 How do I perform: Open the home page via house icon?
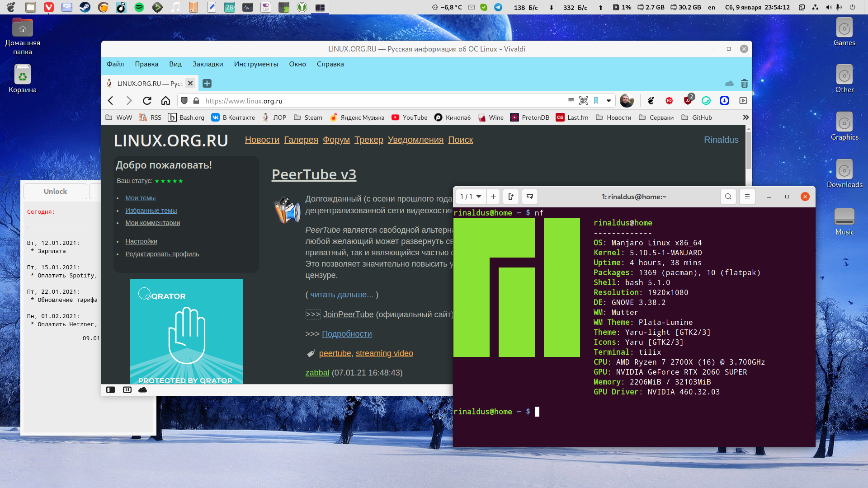[165, 100]
